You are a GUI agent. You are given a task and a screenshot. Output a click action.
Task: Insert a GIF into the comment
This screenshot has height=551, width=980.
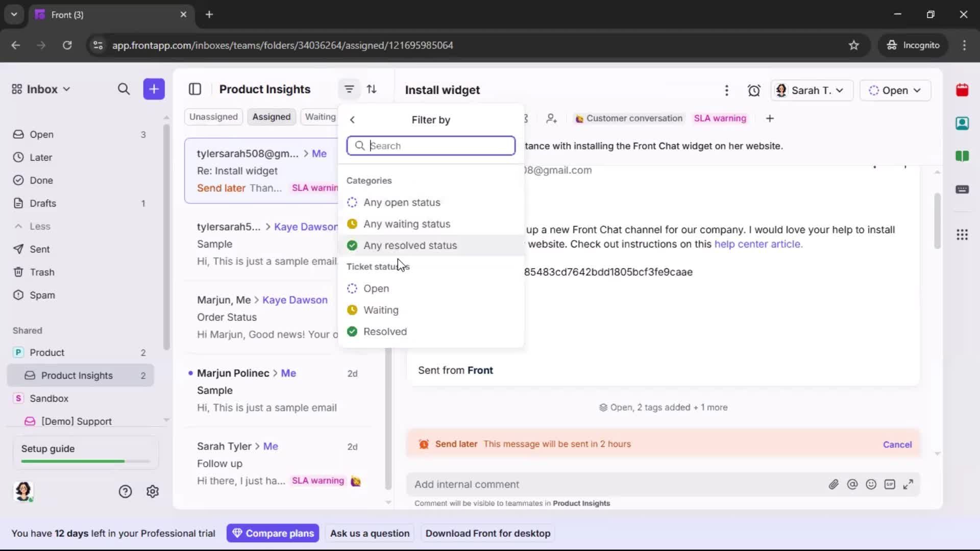pyautogui.click(x=890, y=484)
